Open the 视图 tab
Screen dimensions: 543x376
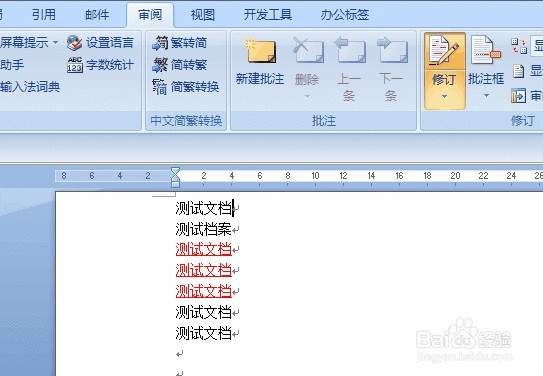(203, 15)
